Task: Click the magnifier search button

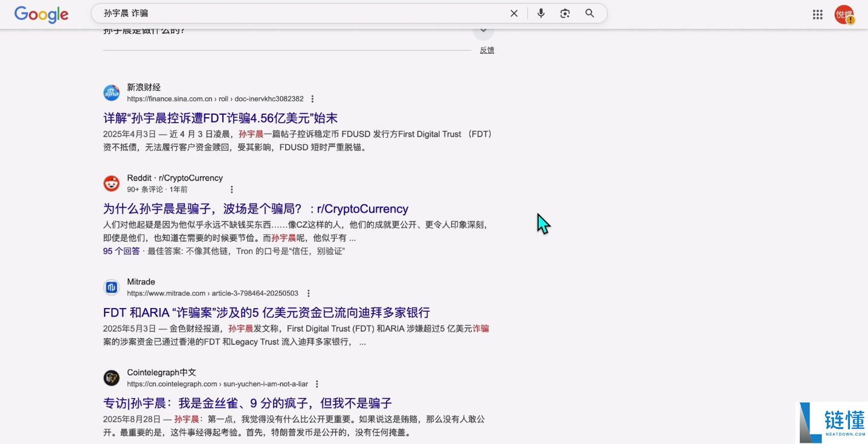Action: [590, 13]
